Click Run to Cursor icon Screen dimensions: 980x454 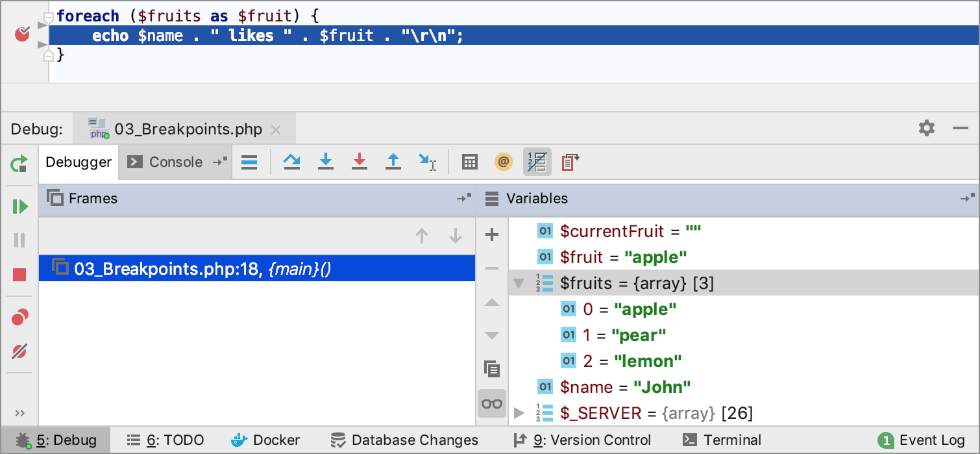pos(427,162)
